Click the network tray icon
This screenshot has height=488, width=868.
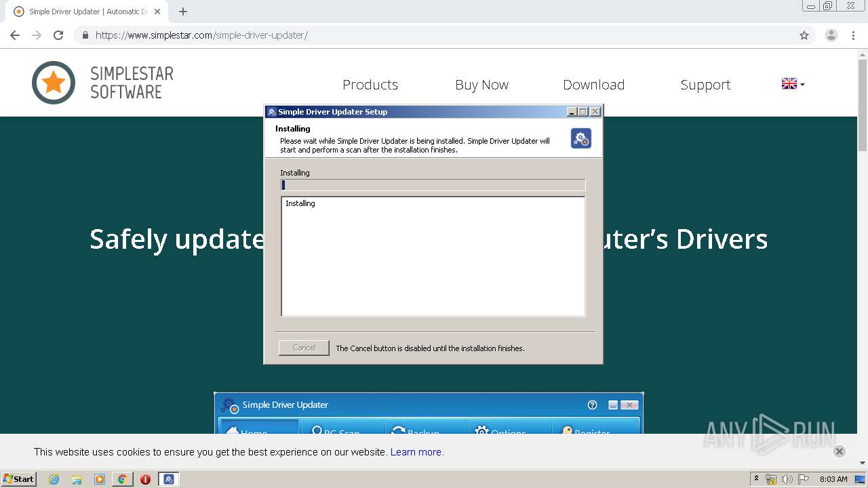pos(771,479)
